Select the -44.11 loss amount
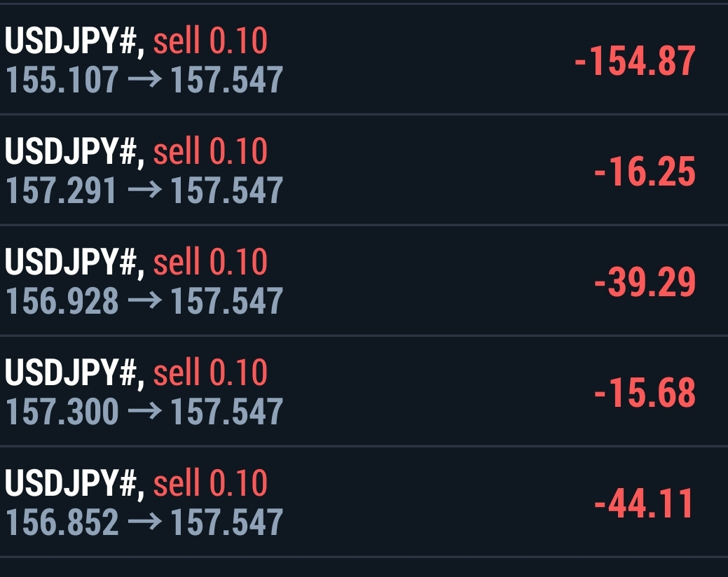The width and height of the screenshot is (728, 577). (645, 503)
